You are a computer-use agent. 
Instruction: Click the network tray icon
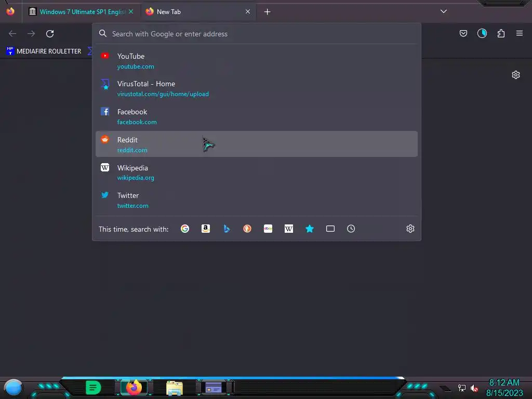461,388
